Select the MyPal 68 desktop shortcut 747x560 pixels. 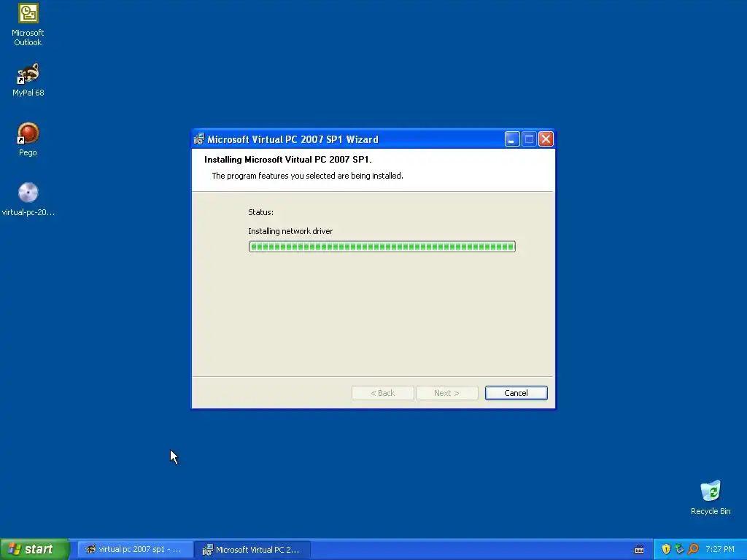[x=28, y=80]
